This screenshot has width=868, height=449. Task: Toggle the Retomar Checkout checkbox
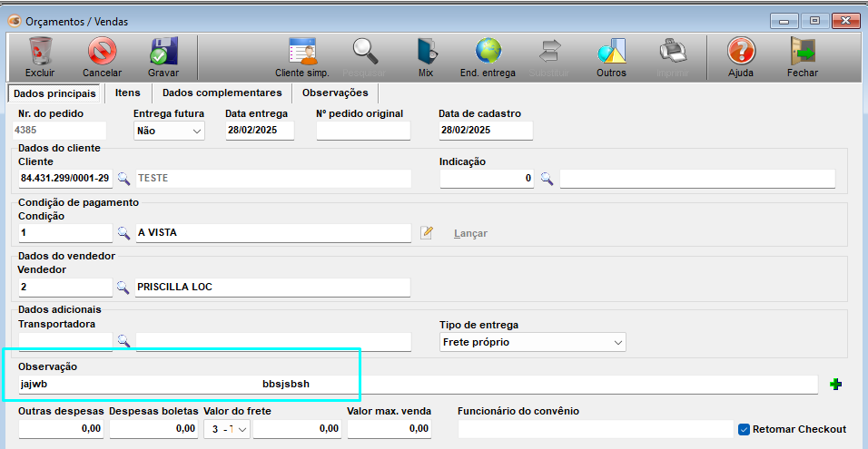(745, 429)
